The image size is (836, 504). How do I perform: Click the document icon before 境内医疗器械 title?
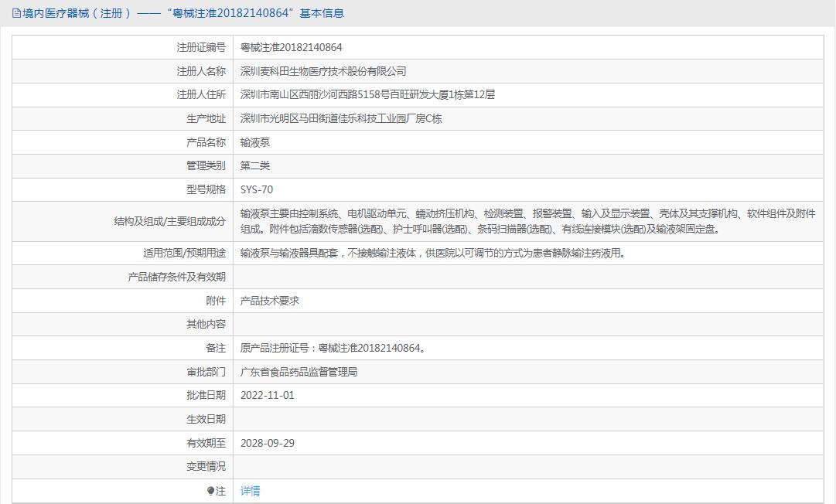coord(16,13)
